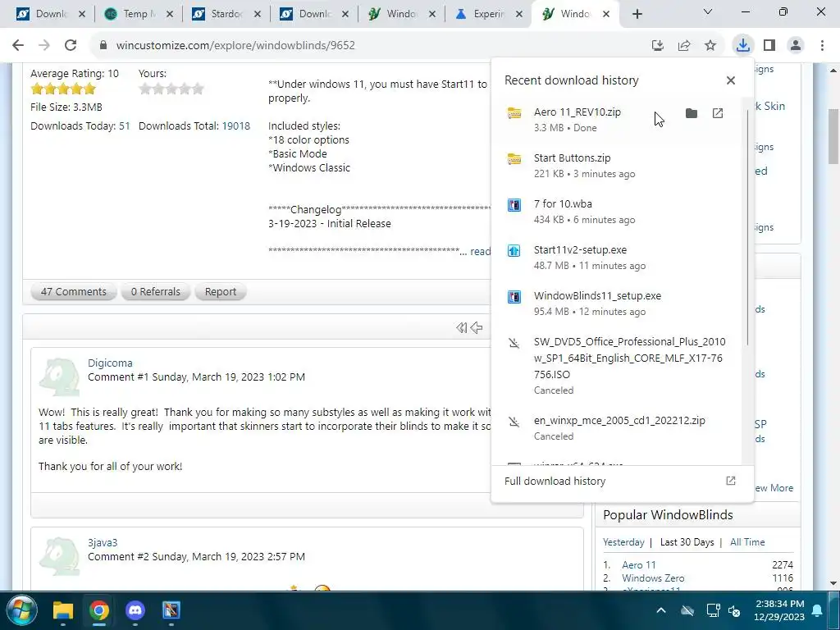Open Full download history link
This screenshot has width=840, height=630.
click(619, 481)
